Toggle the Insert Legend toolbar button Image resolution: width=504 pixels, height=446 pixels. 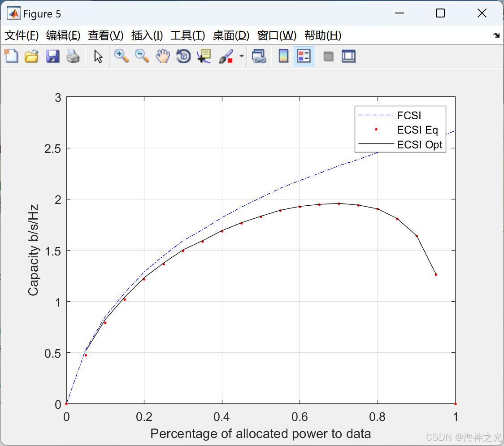[304, 56]
